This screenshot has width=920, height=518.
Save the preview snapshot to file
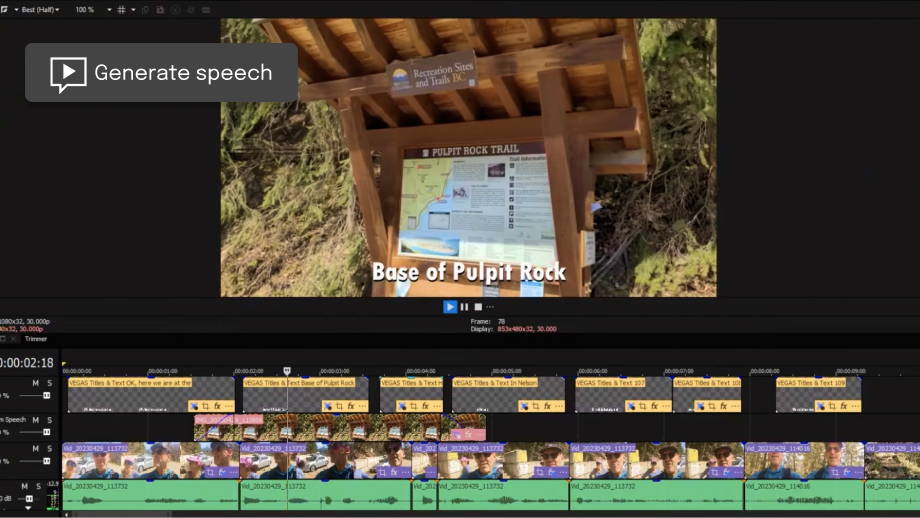[x=160, y=10]
